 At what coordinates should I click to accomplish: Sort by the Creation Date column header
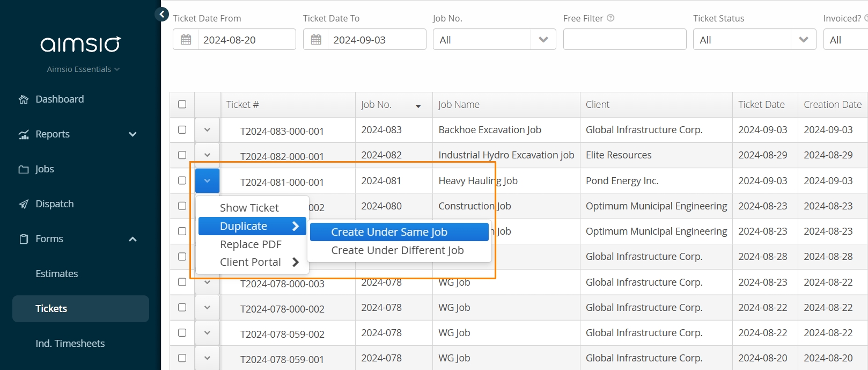tap(833, 105)
